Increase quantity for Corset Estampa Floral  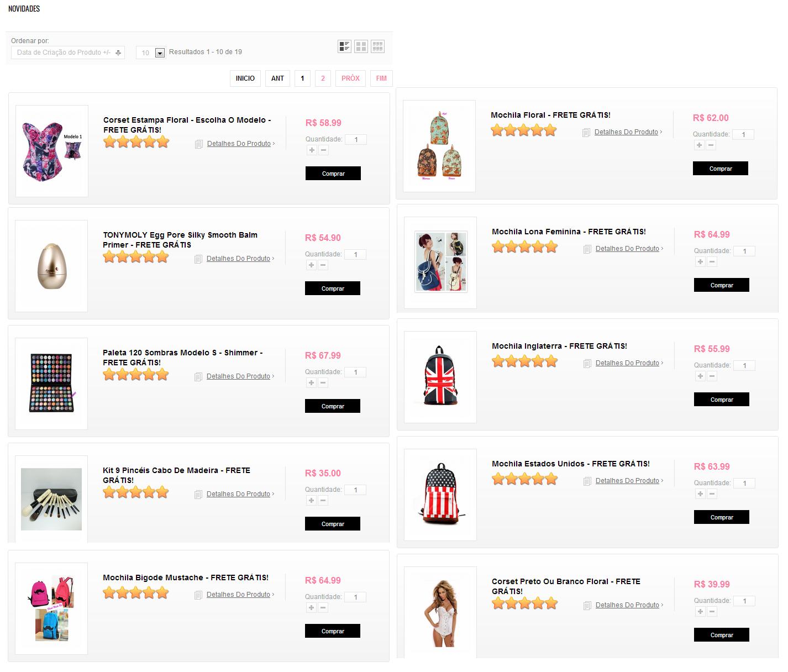click(312, 150)
